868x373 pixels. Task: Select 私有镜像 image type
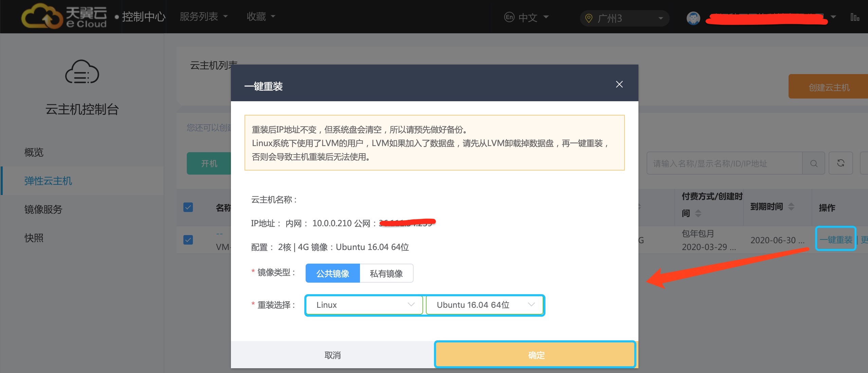(386, 273)
